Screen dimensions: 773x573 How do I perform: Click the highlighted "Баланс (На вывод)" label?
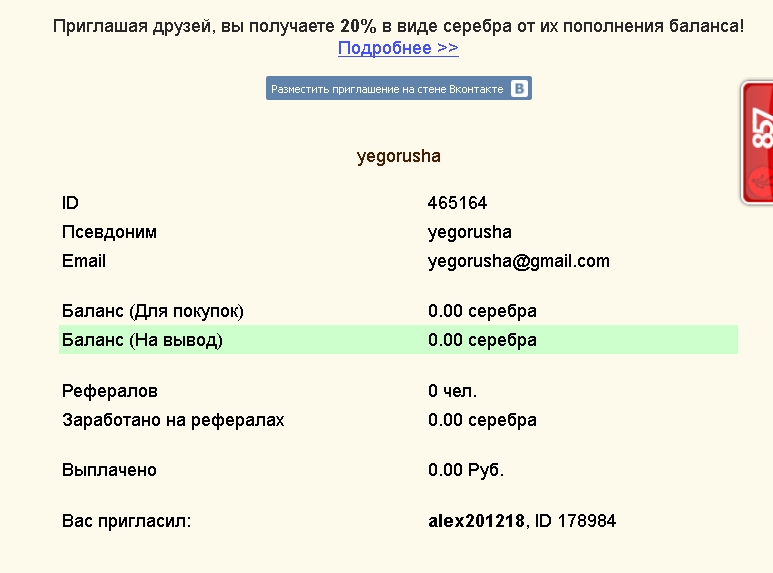[x=142, y=340]
